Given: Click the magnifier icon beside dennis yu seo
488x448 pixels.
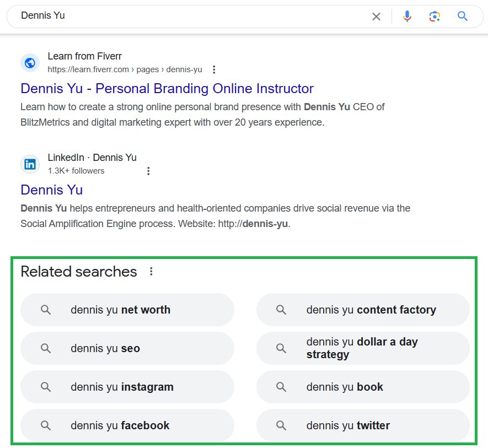Looking at the screenshot, I should (46, 348).
